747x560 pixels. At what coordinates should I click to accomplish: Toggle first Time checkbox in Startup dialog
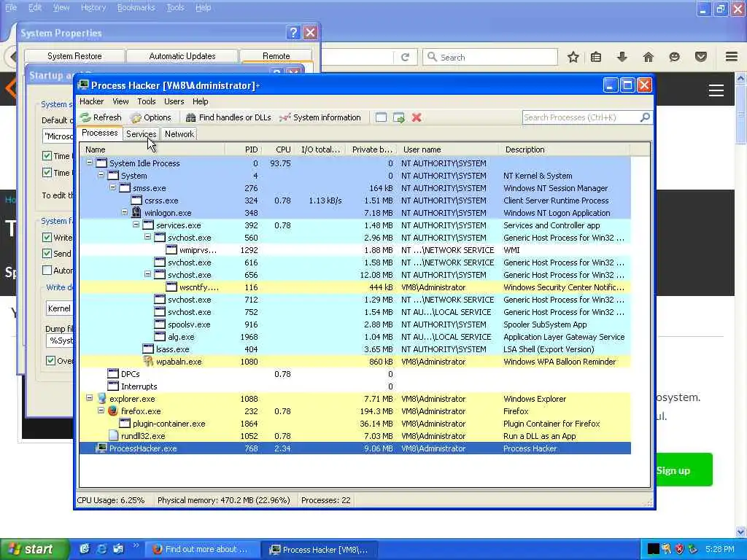click(47, 156)
